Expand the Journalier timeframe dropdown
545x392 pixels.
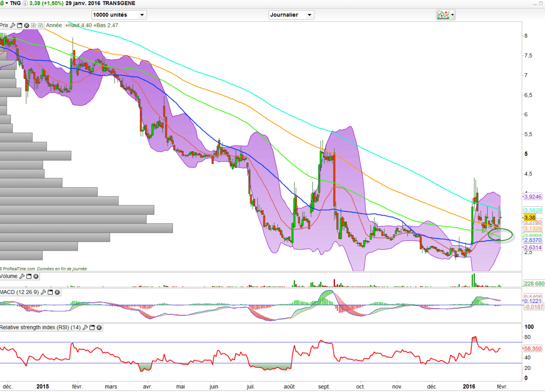[291, 15]
